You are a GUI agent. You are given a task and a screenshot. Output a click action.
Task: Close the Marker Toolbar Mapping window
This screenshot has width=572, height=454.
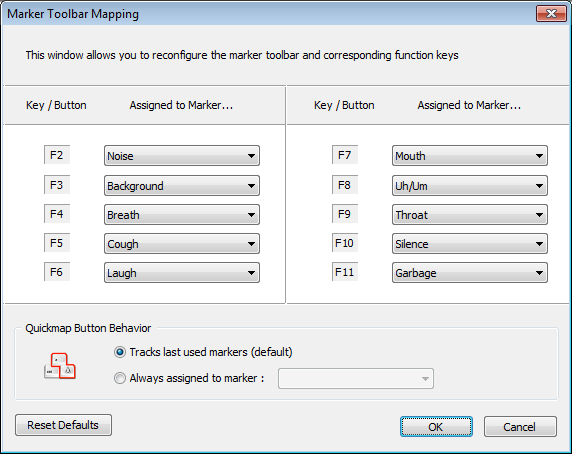[x=551, y=14]
